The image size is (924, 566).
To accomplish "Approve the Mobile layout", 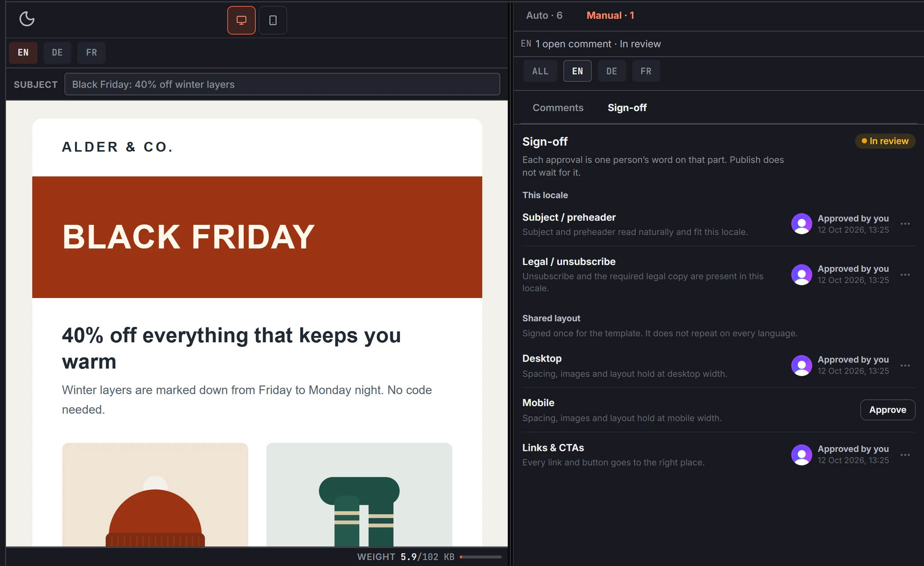I will pyautogui.click(x=888, y=410).
